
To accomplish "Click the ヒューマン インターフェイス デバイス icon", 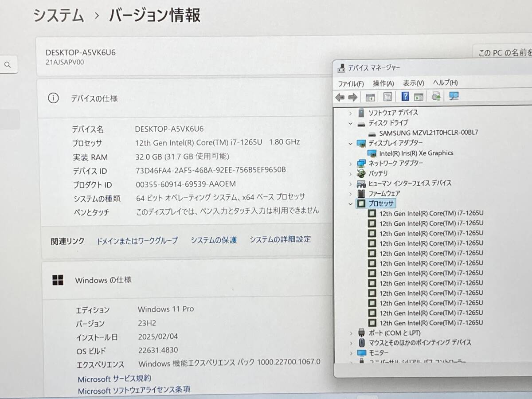I will click(361, 183).
